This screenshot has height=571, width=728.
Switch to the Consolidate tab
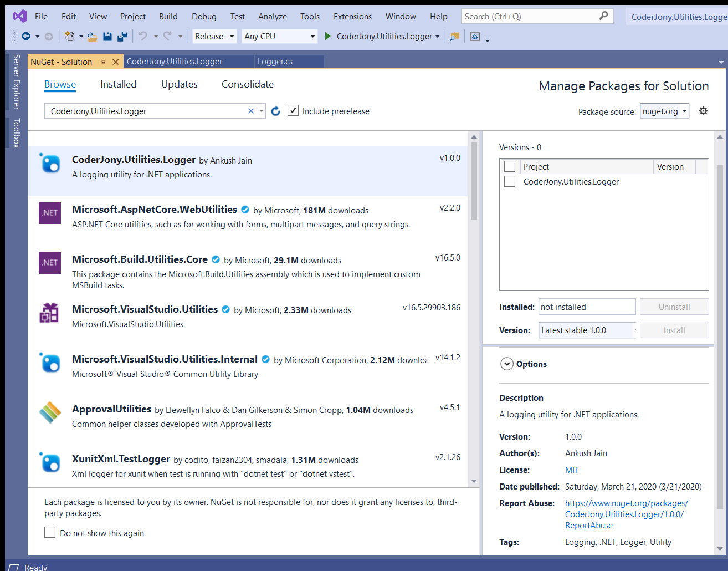pyautogui.click(x=248, y=84)
